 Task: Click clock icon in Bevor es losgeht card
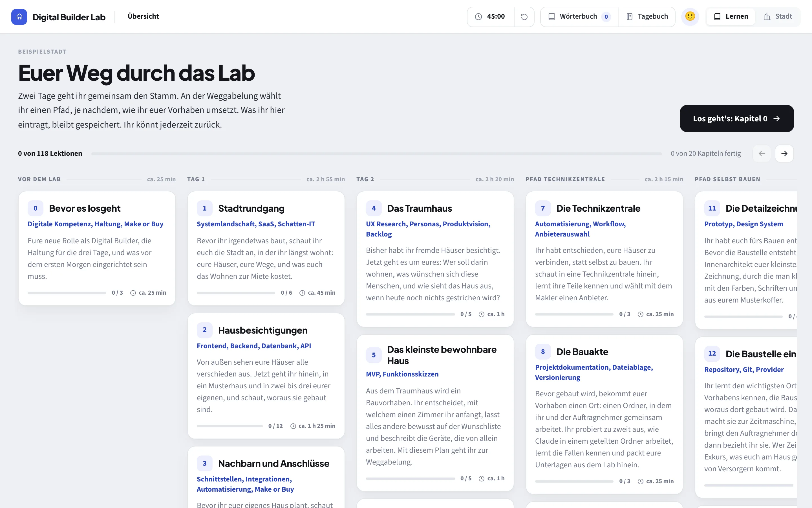coord(133,293)
